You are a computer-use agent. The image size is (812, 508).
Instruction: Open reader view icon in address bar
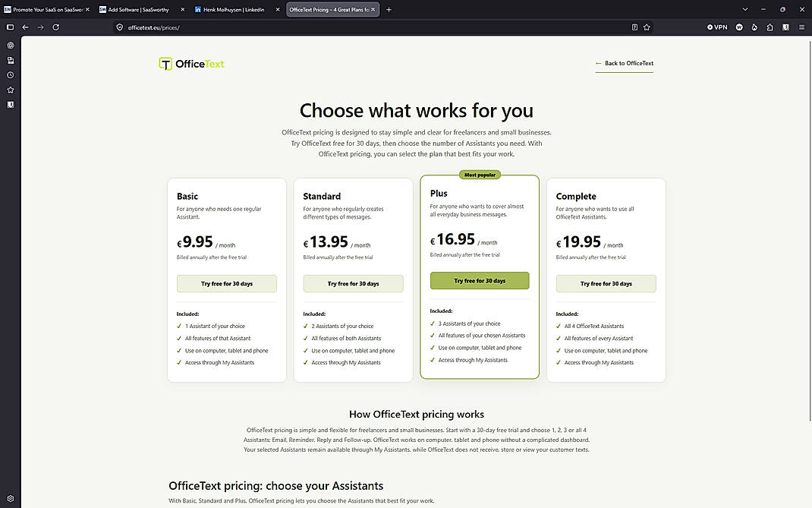(634, 27)
